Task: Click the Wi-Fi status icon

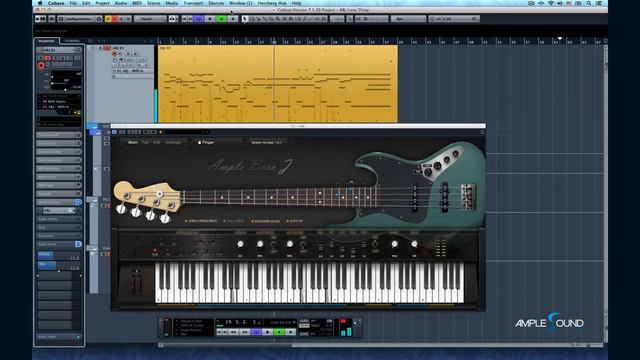Action: click(x=551, y=3)
